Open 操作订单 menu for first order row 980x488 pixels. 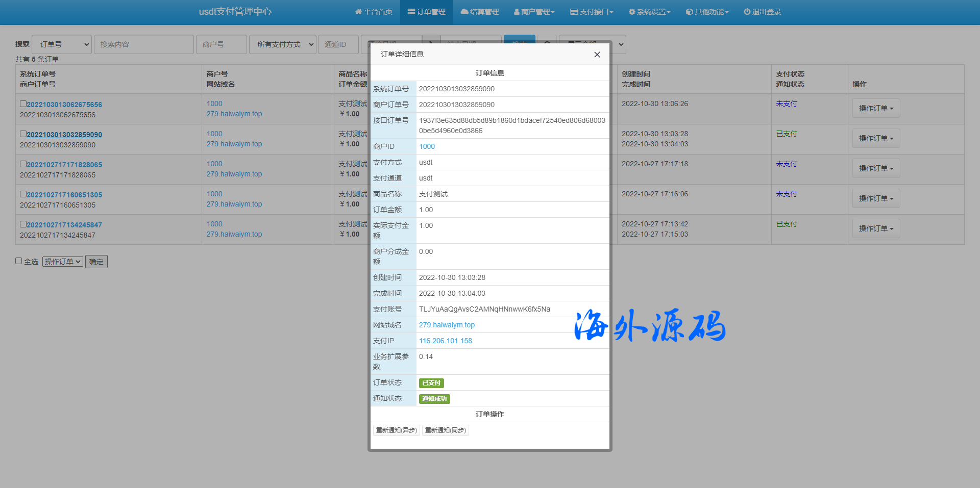tap(875, 108)
